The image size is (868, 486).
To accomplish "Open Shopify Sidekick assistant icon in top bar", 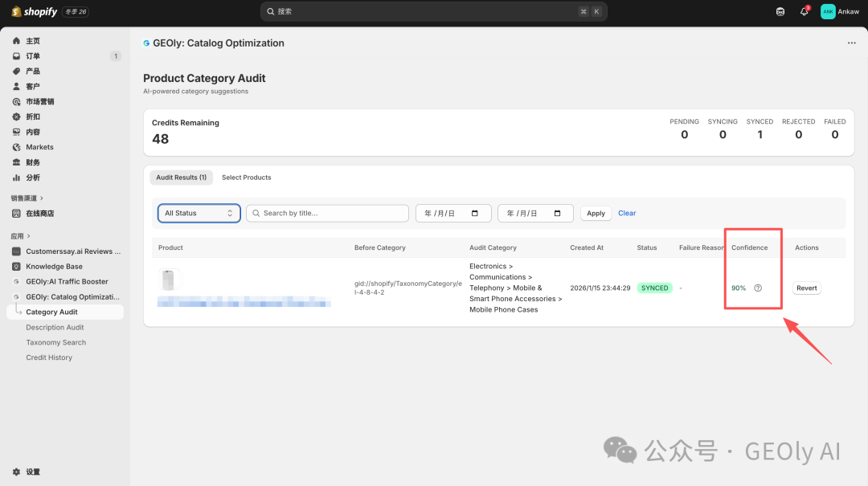I will (x=780, y=11).
